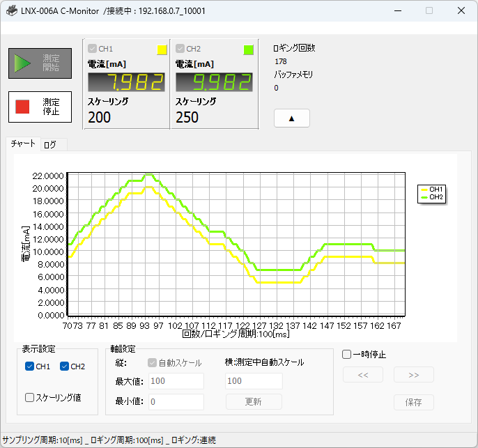Image resolution: width=478 pixels, height=448 pixels.
Task: Click the green play start measurement button
Action: point(41,63)
